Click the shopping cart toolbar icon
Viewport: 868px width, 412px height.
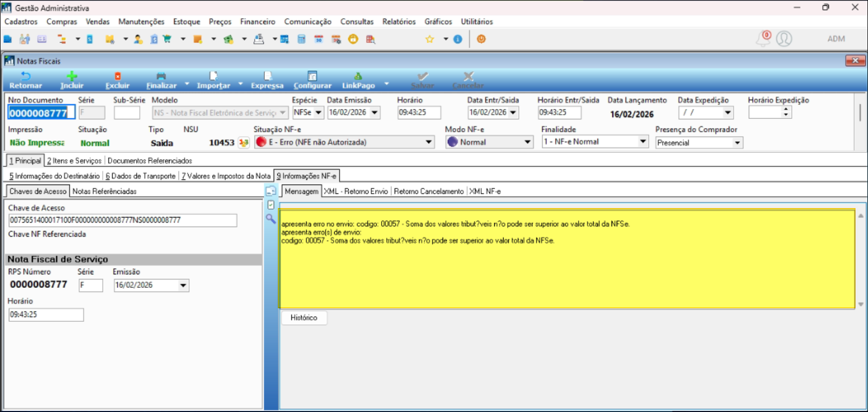pos(167,39)
